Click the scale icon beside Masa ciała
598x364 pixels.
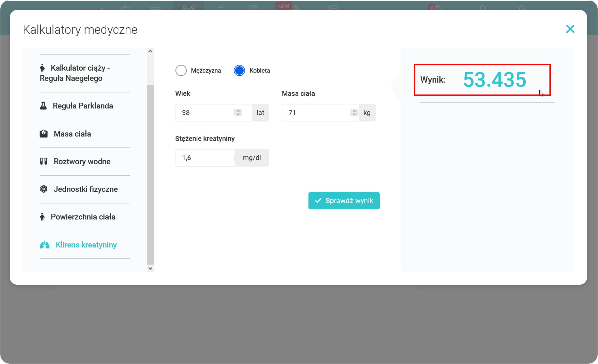(x=43, y=134)
